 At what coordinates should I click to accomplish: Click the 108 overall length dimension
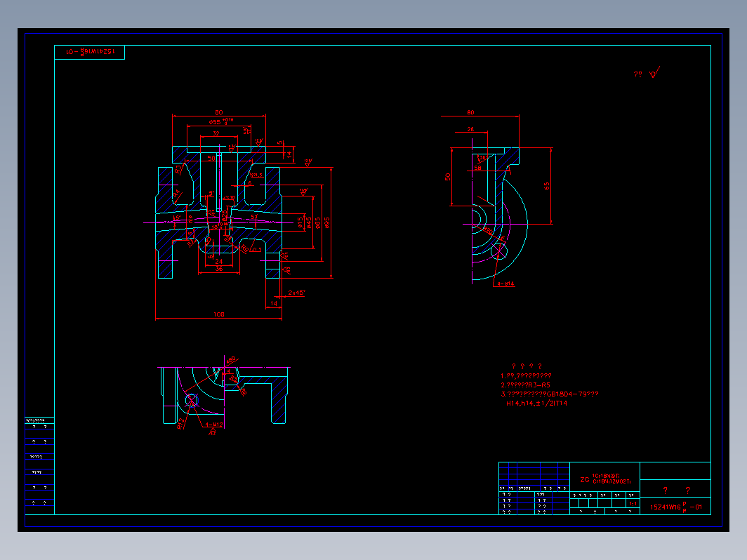pyautogui.click(x=218, y=314)
